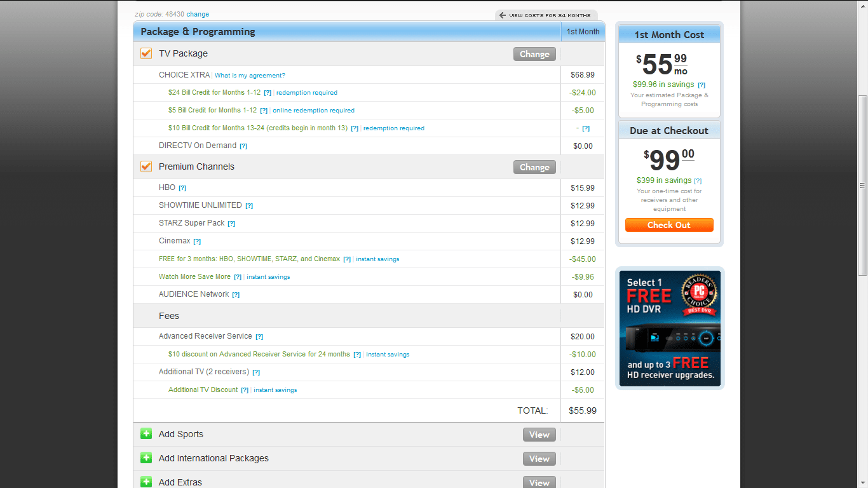This screenshot has height=488, width=868.
Task: Switch to View Costs for 24 Months
Action: (546, 15)
